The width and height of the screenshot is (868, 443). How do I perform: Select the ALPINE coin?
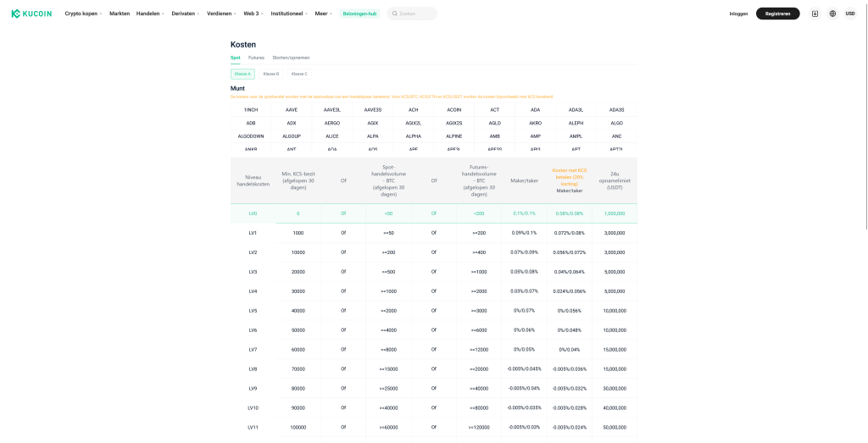point(454,136)
